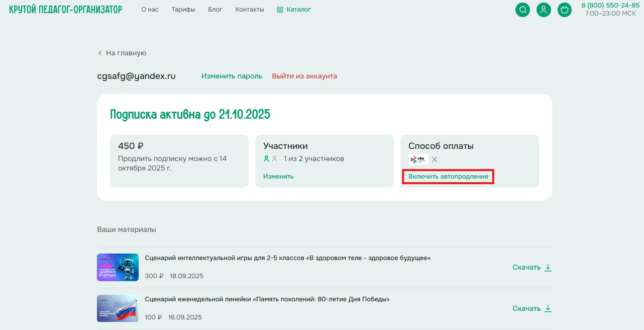644x330 pixels.
Task: Remove the СБП payment method with X
Action: (435, 159)
